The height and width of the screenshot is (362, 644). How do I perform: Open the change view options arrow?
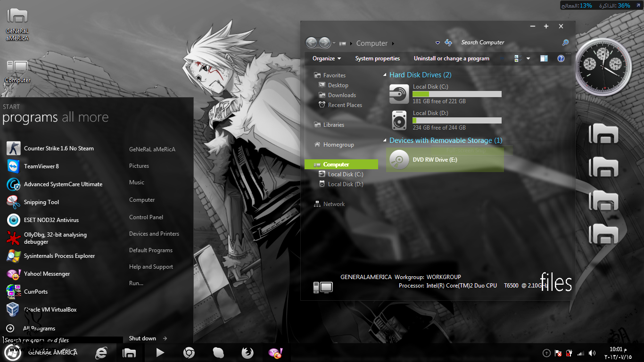528,58
